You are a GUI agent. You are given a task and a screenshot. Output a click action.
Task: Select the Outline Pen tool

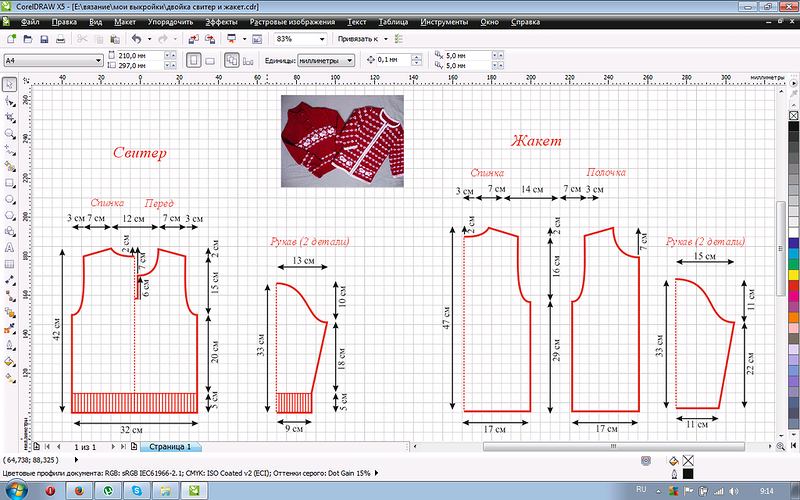pyautogui.click(x=9, y=345)
